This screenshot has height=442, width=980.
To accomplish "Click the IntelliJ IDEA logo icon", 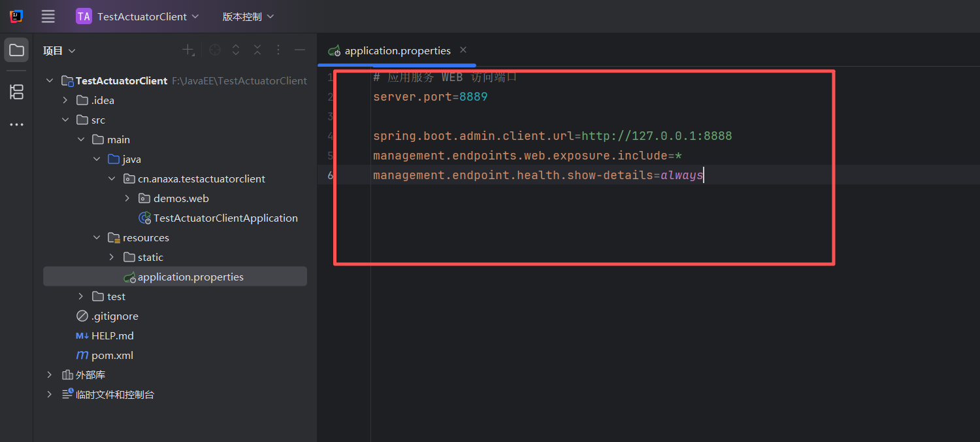I will [16, 16].
